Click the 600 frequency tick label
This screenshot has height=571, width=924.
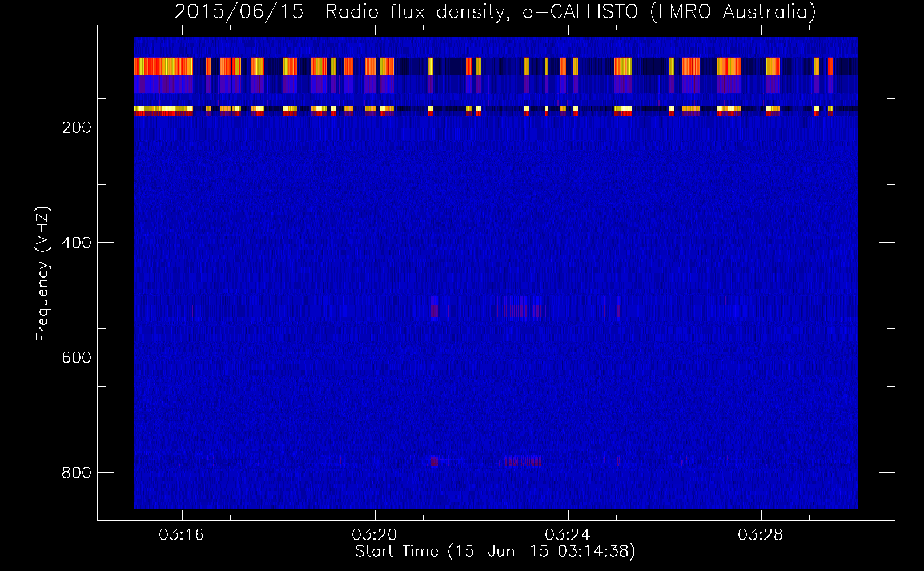(x=77, y=357)
